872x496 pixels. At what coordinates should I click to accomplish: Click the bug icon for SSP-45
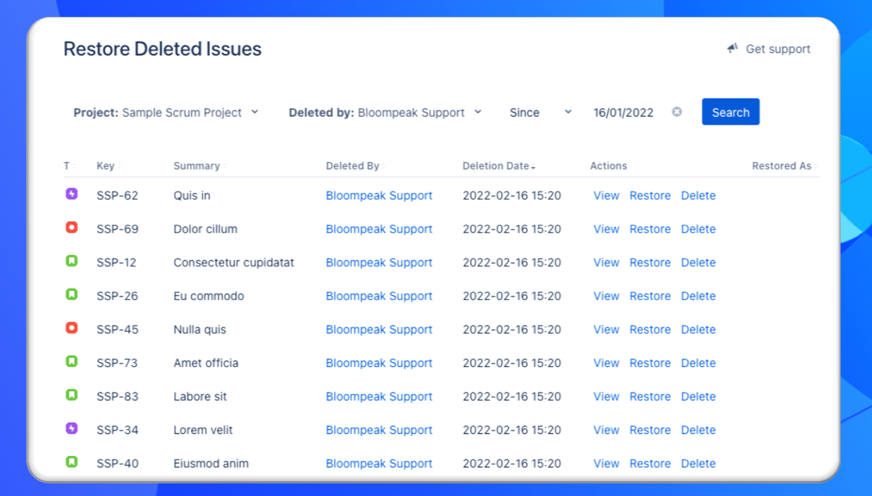point(72,329)
